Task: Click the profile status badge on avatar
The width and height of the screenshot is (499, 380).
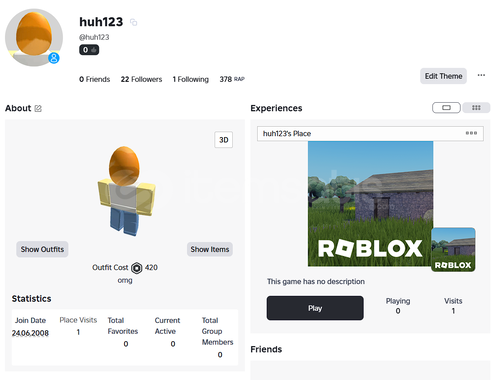Action: point(54,58)
